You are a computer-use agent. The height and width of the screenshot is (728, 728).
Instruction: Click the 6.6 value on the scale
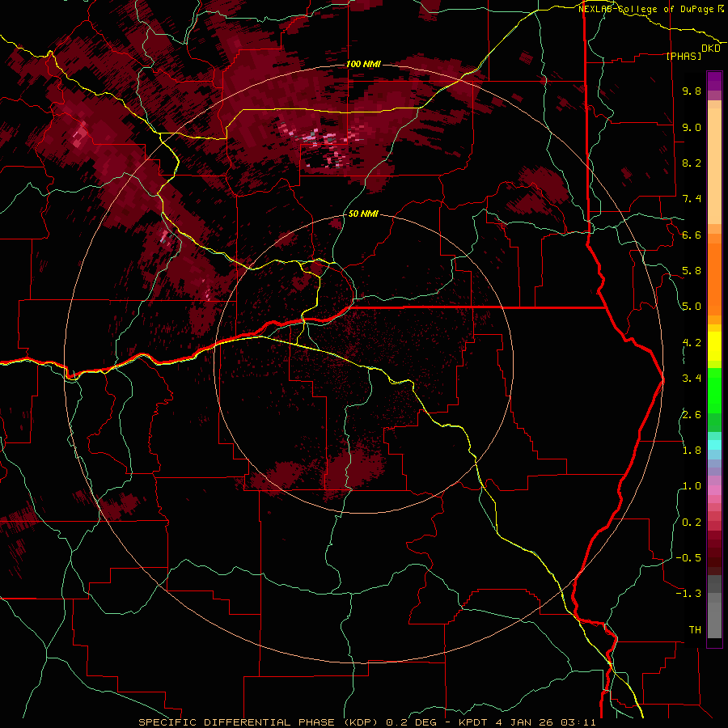(692, 235)
